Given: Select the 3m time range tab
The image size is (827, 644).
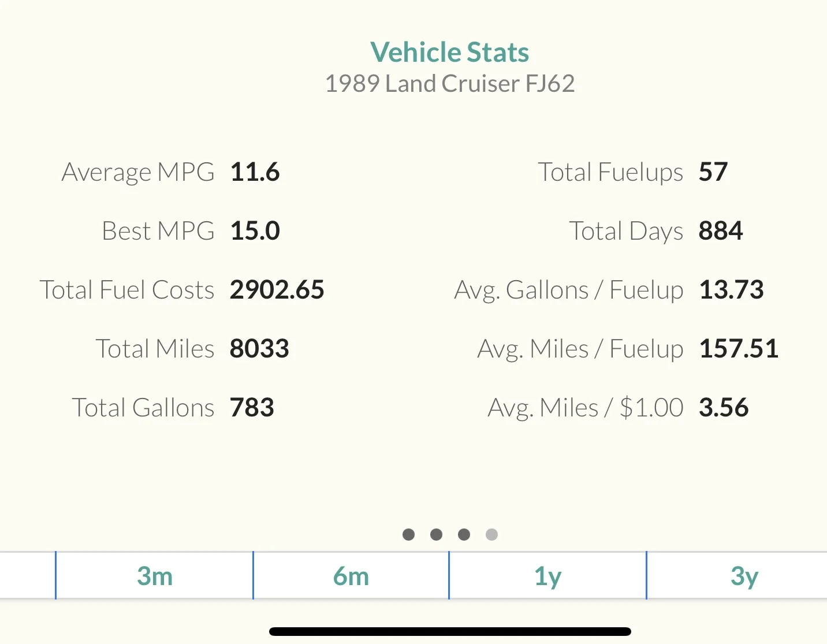Looking at the screenshot, I should [155, 576].
